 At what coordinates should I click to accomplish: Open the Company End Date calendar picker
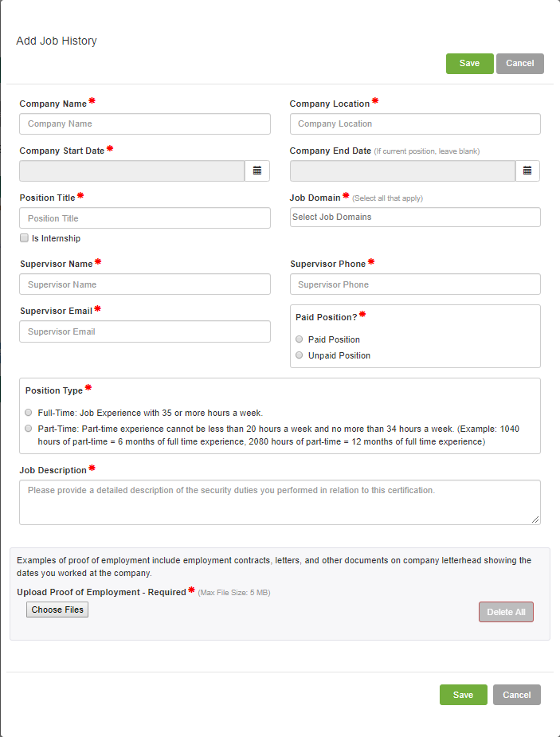coord(527,171)
